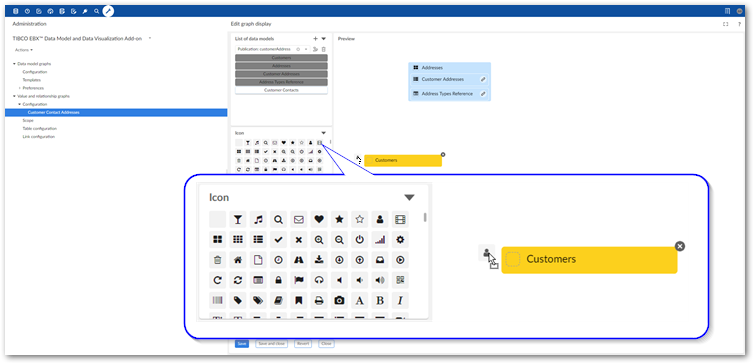The width and height of the screenshot is (754, 364).
Task: Collapse Configuration under Value and relationship graphs
Action: (19, 104)
